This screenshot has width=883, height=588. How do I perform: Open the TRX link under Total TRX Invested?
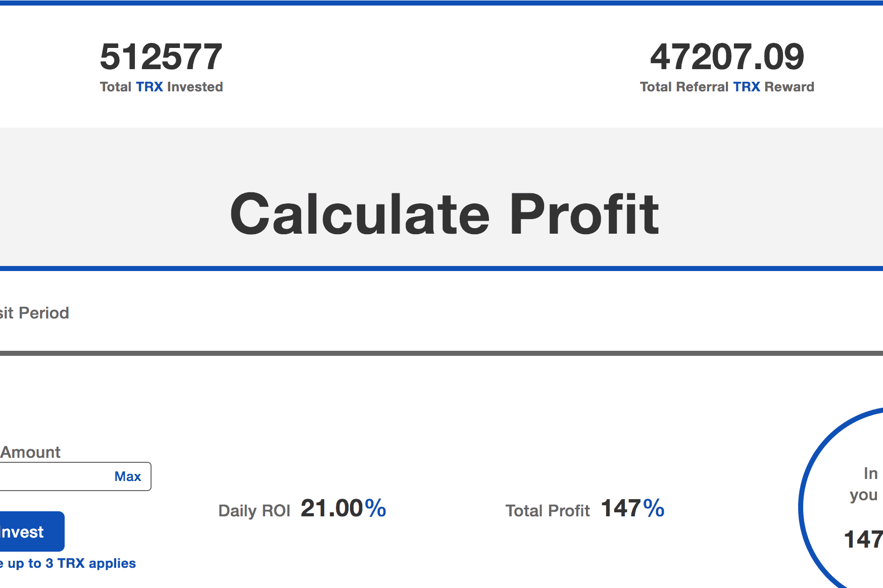(149, 87)
